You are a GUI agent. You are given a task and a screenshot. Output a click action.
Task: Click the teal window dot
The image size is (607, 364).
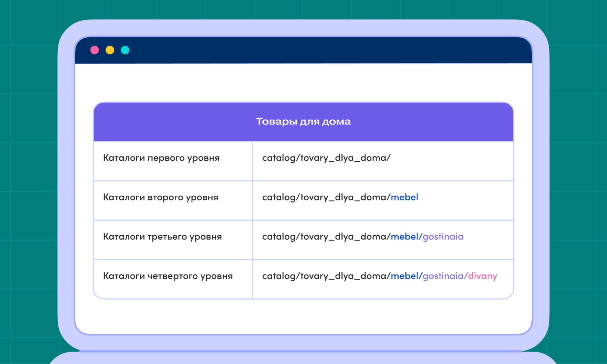[x=125, y=50]
